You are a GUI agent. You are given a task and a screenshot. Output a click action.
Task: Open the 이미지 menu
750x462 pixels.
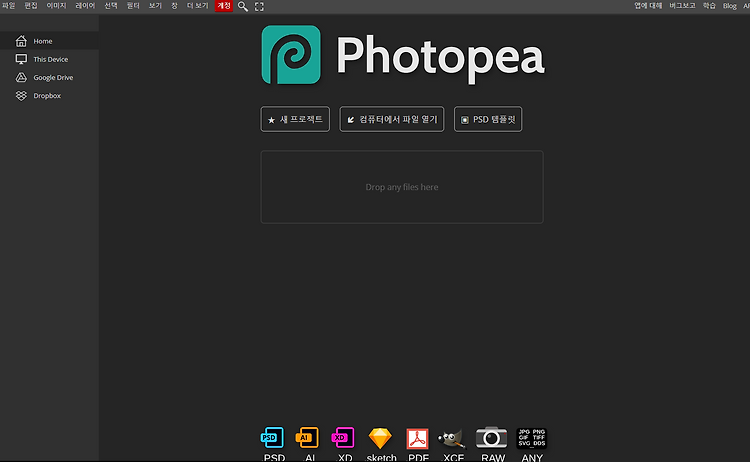pyautogui.click(x=56, y=6)
